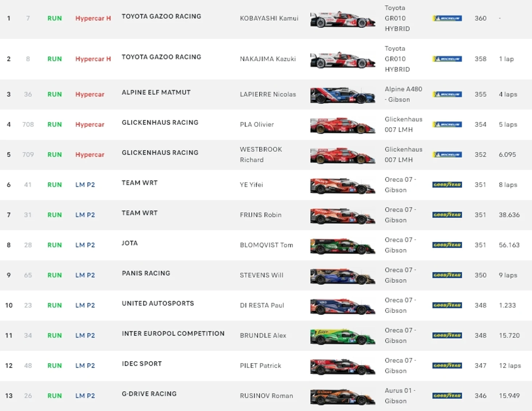The height and width of the screenshot is (411, 532).
Task: Click Hypercar category in Lapierre row
Action: (90, 94)
